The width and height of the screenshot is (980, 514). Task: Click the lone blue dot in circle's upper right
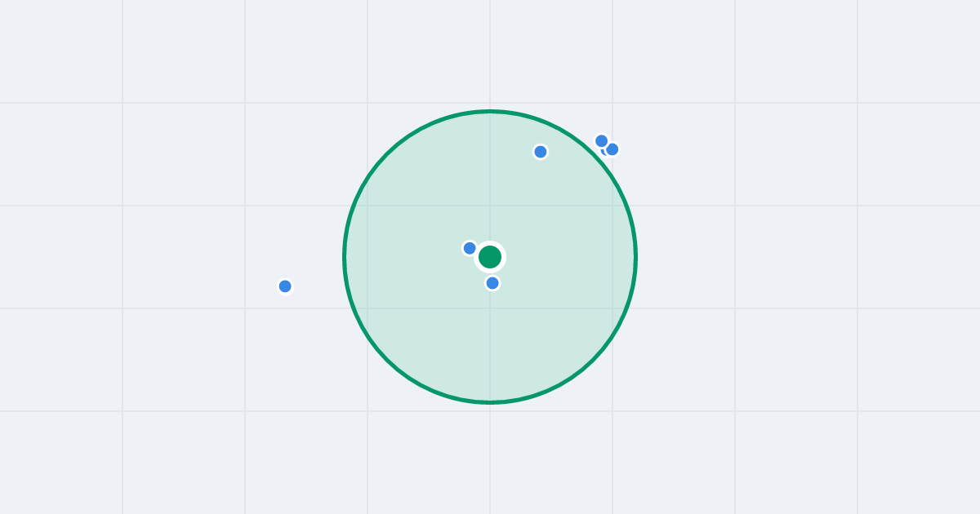(x=541, y=152)
